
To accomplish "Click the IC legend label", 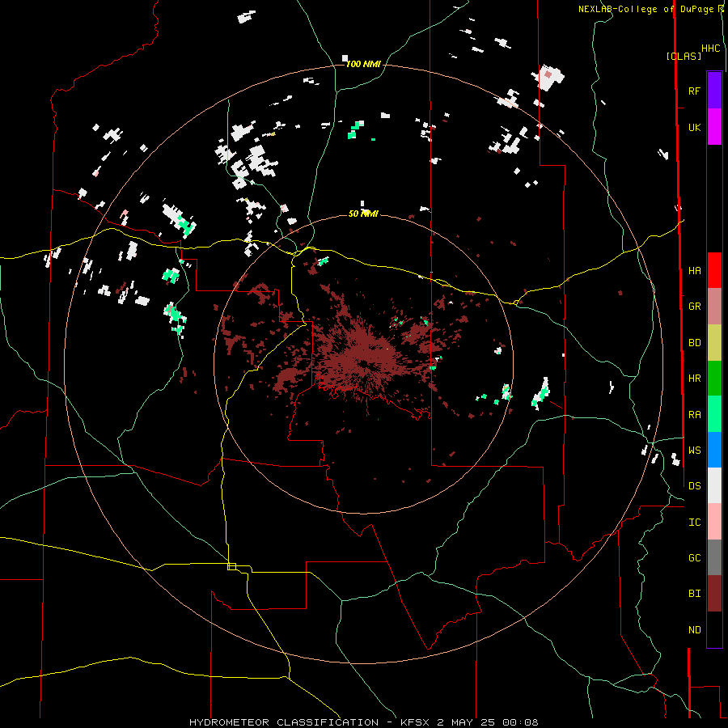I will pyautogui.click(x=694, y=523).
